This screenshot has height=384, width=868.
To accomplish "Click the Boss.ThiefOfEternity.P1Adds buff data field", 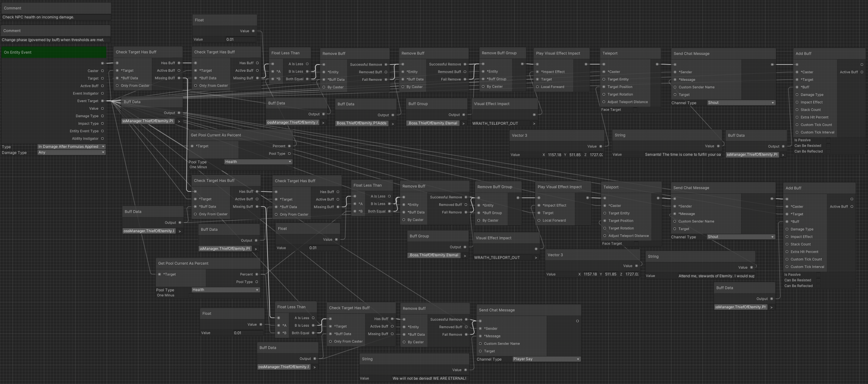I will (362, 123).
